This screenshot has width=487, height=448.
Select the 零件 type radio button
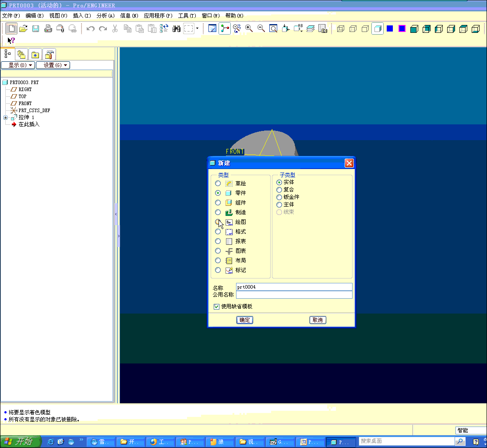(x=218, y=193)
